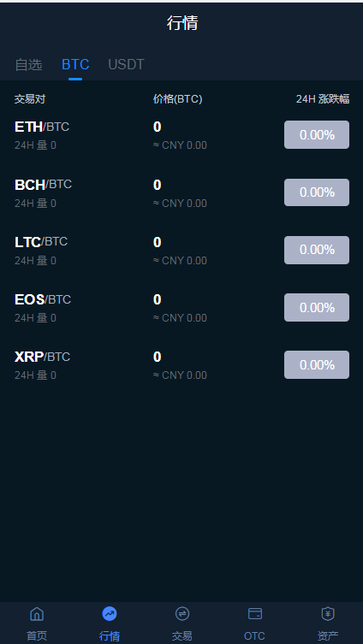The image size is (363, 644).
Task: Sort by 价格(BTC) column header
Action: (177, 99)
